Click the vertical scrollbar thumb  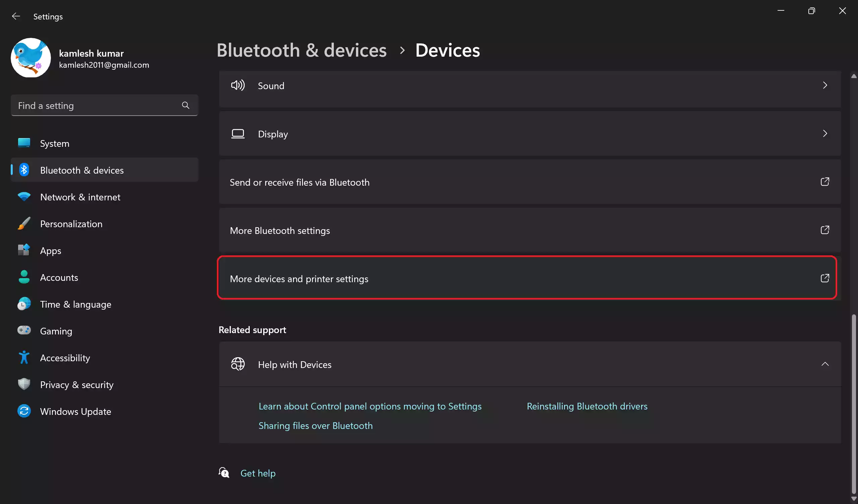coord(853,404)
